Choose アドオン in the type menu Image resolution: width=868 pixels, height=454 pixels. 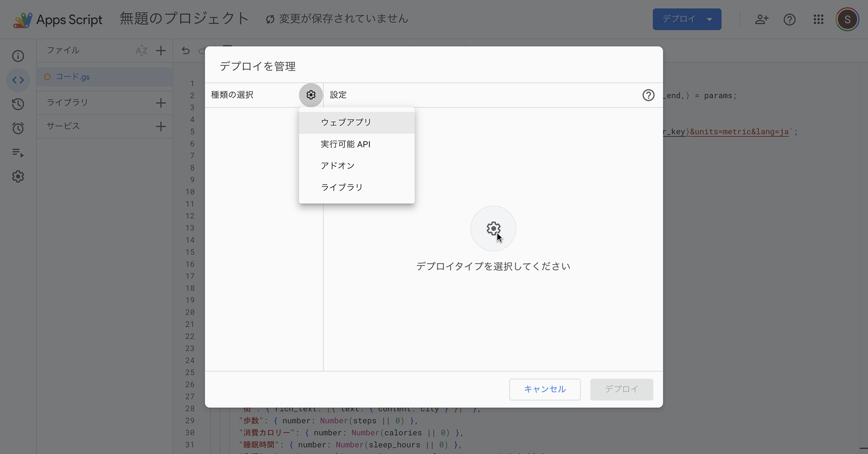338,166
